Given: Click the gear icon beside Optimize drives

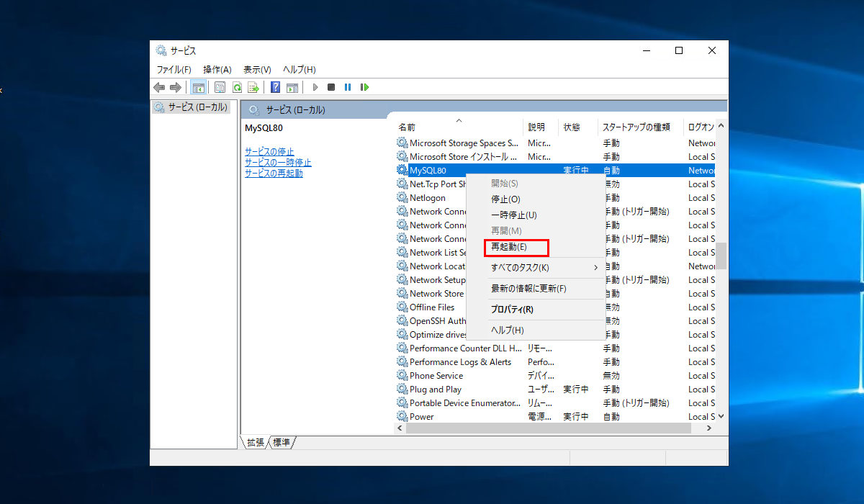Looking at the screenshot, I should point(402,335).
